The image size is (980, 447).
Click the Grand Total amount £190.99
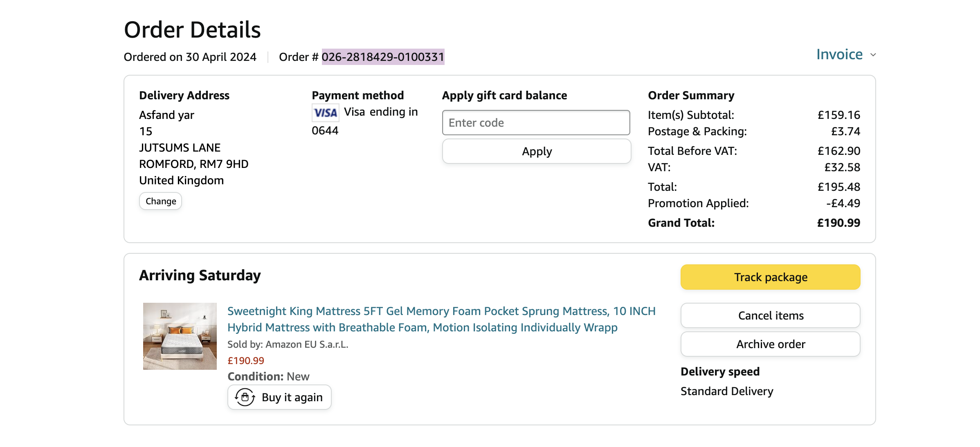coord(838,223)
